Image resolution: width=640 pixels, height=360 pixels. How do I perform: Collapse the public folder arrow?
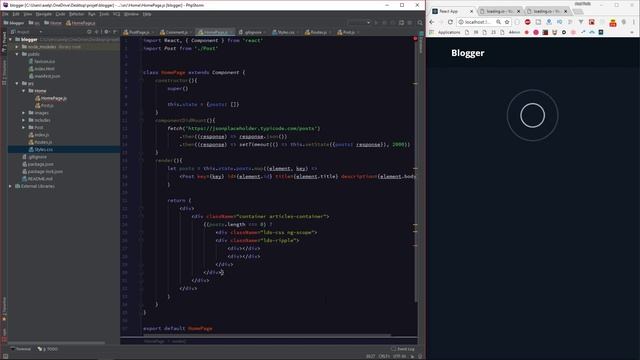click(17, 54)
